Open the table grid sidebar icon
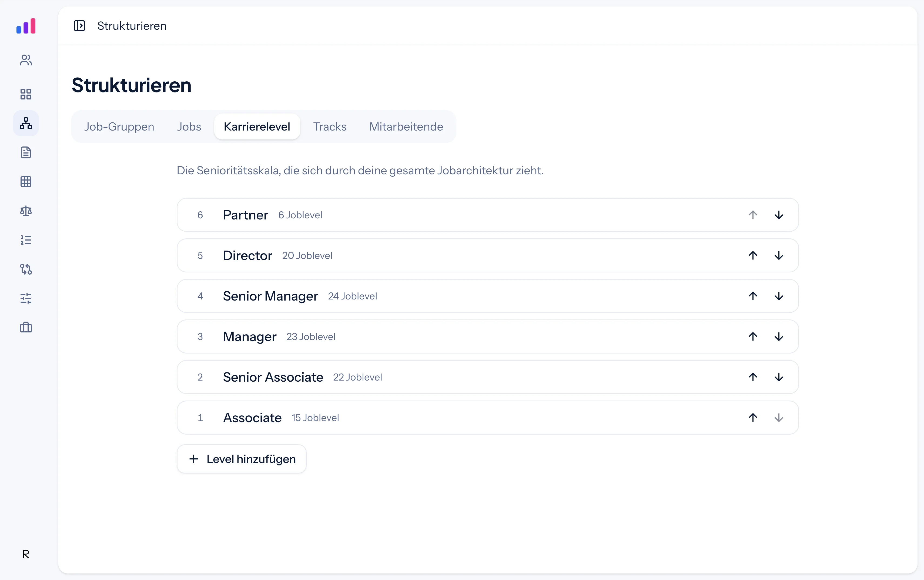924x580 pixels. tap(26, 181)
